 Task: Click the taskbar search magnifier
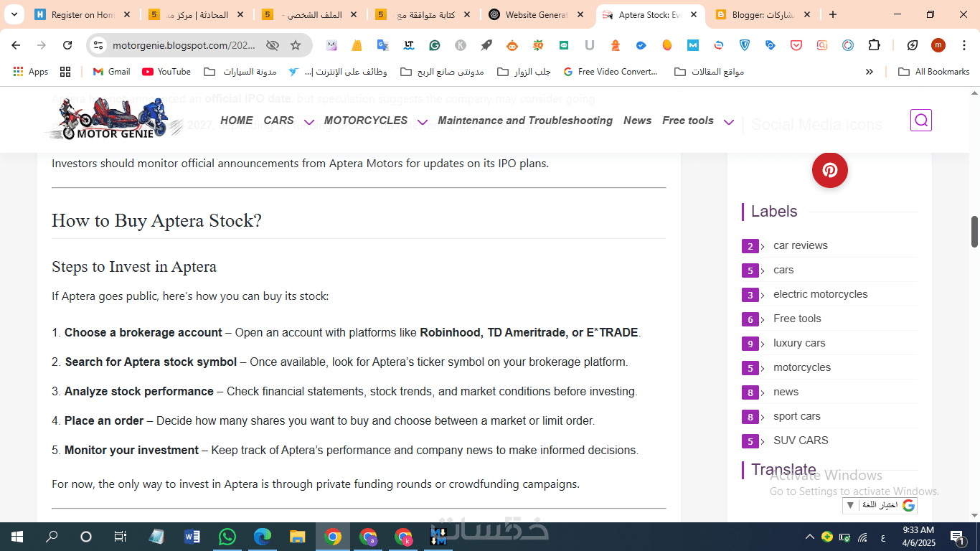click(52, 537)
